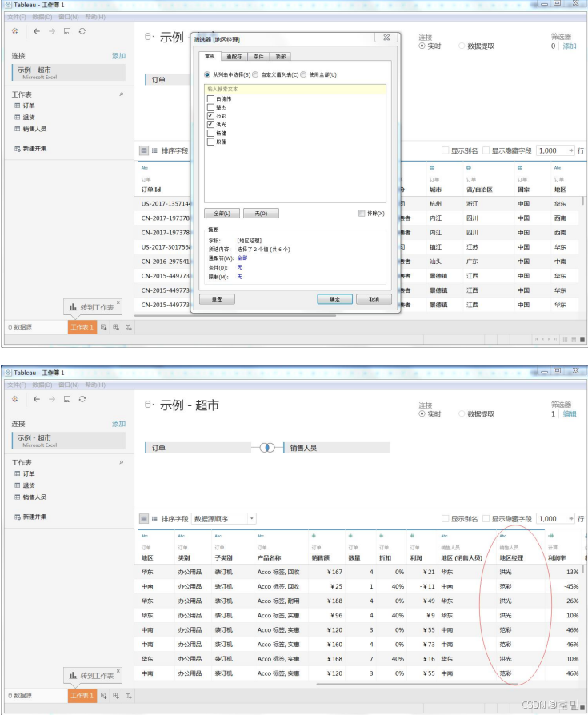The image size is (588, 715).
Task: Open the data source dropdown beside the 示例 - 超市 title in the bottom window
Action: 149,405
